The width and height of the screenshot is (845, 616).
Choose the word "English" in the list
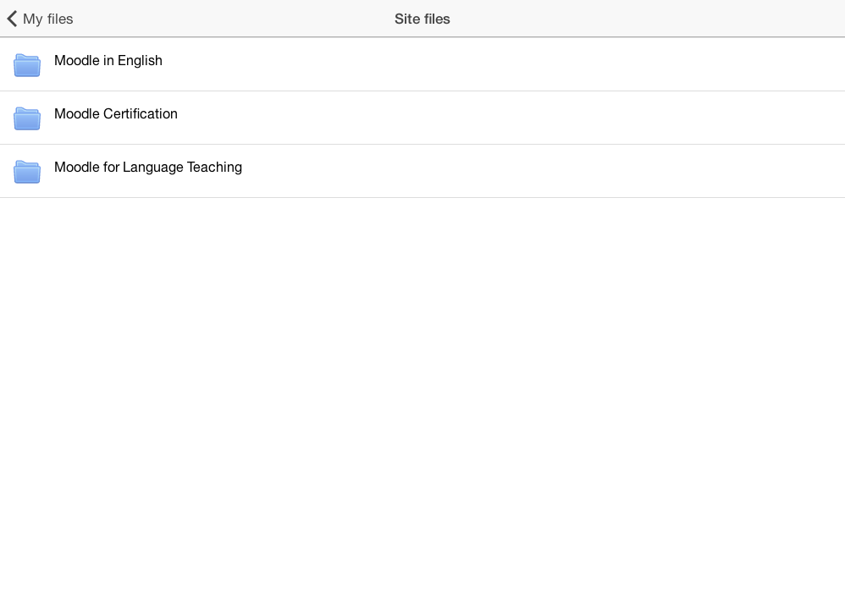140,60
